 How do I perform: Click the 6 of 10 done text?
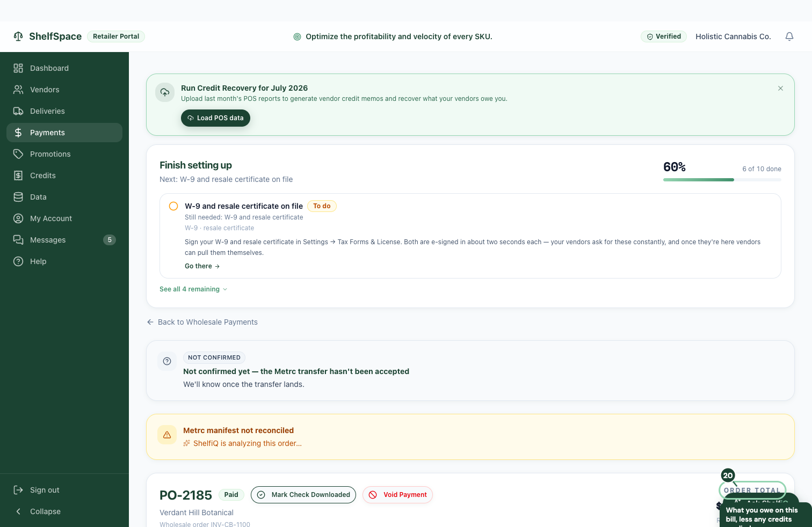click(x=762, y=169)
